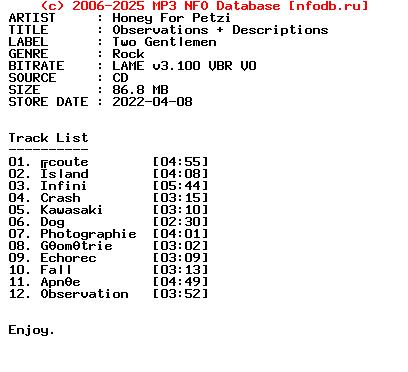Viewport: 408px width, 372px height.
Task: Click genre value 'Rock'
Action: pos(128,54)
